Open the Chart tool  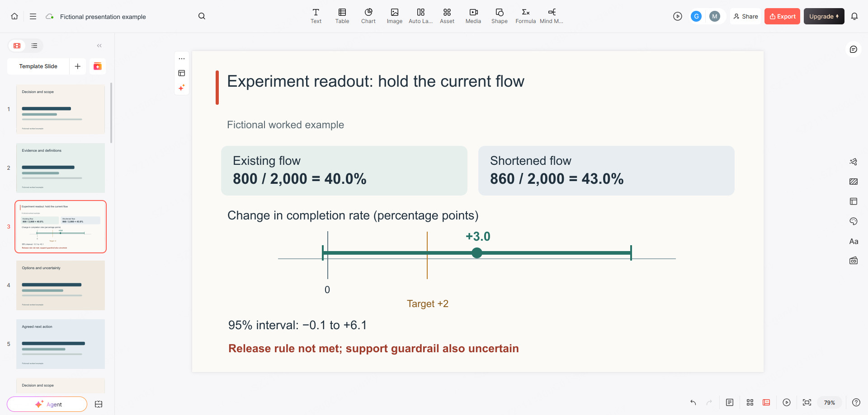point(368,16)
